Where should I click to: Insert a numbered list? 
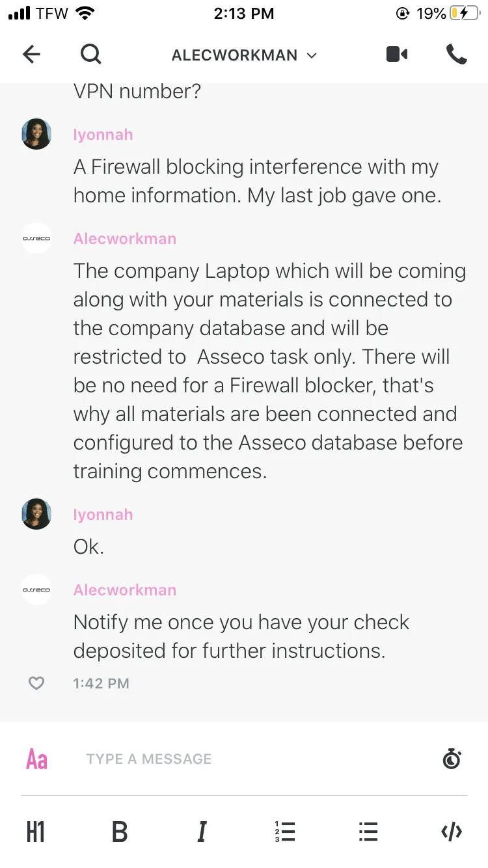coord(285,832)
